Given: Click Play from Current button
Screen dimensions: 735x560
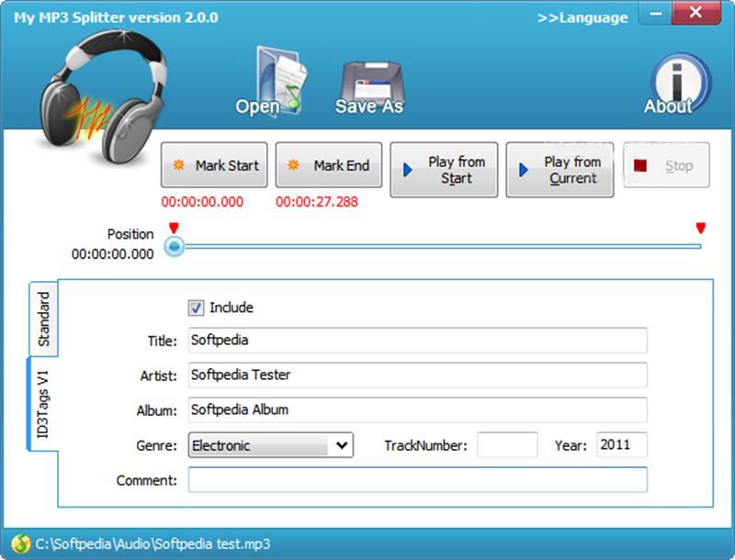Looking at the screenshot, I should tap(560, 170).
